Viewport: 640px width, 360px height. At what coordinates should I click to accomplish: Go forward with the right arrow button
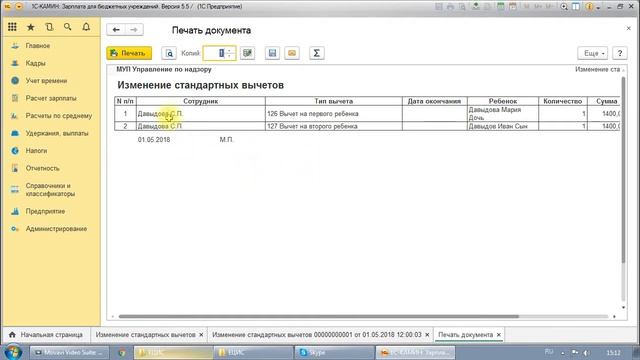point(134,30)
